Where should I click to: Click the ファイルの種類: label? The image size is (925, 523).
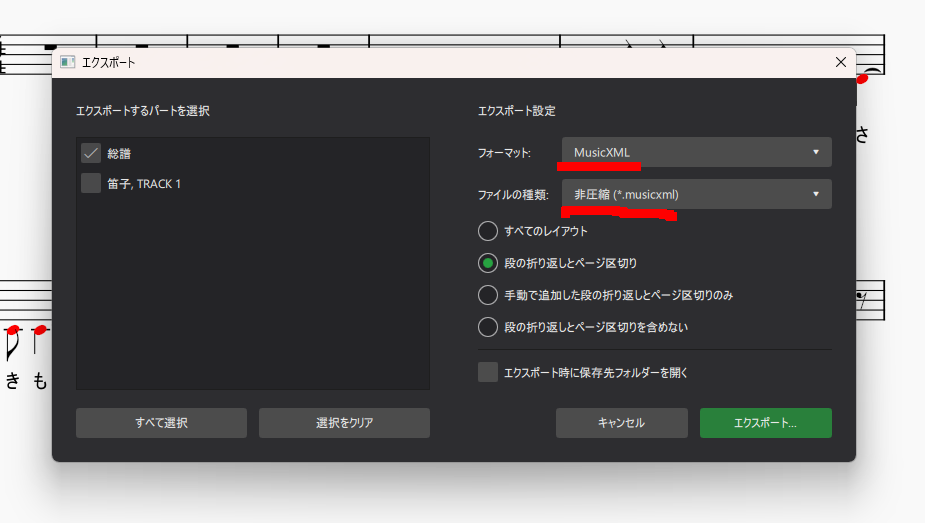[513, 195]
